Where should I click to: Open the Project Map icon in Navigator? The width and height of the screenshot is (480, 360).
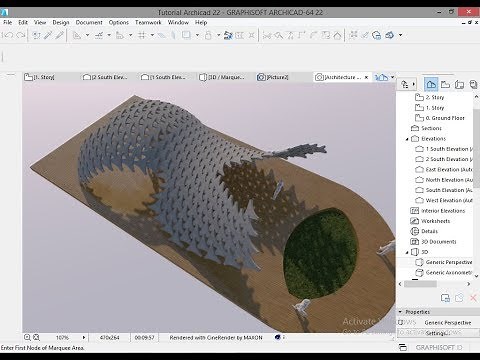point(431,84)
